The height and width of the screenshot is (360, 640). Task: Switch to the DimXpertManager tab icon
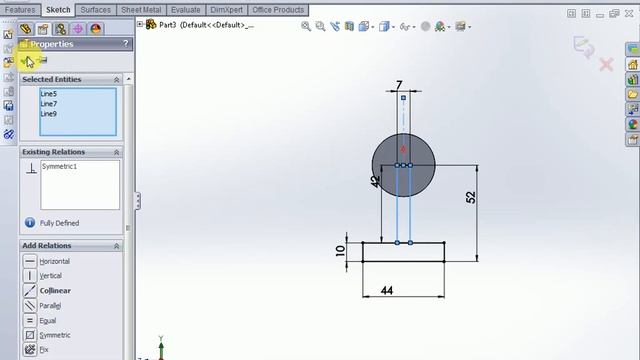(x=78, y=29)
